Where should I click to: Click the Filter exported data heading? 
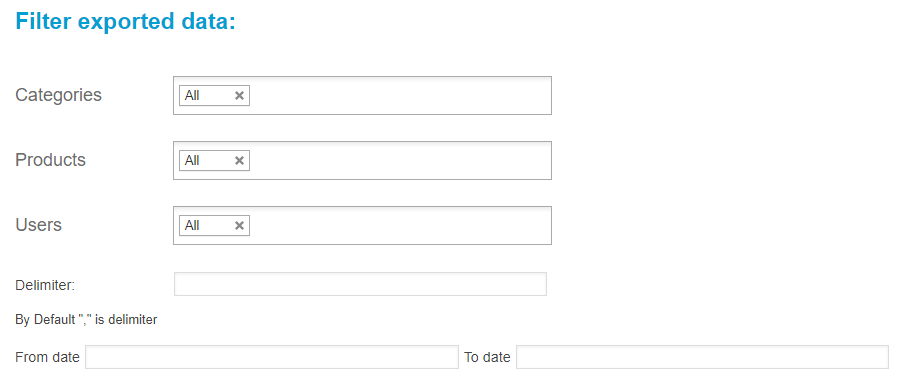pyautogui.click(x=126, y=21)
